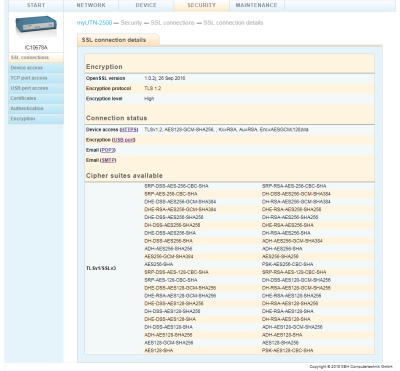Image resolution: width=400 pixels, height=371 pixels.
Task: Click the AES128-GCM-SHA256 cipher entry
Action: pos(169,343)
